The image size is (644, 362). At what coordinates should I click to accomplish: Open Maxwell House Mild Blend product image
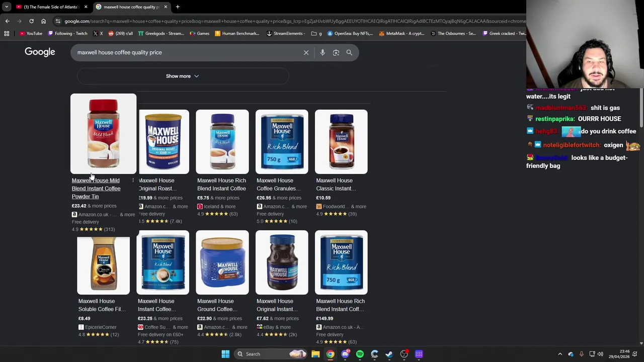tap(103, 134)
